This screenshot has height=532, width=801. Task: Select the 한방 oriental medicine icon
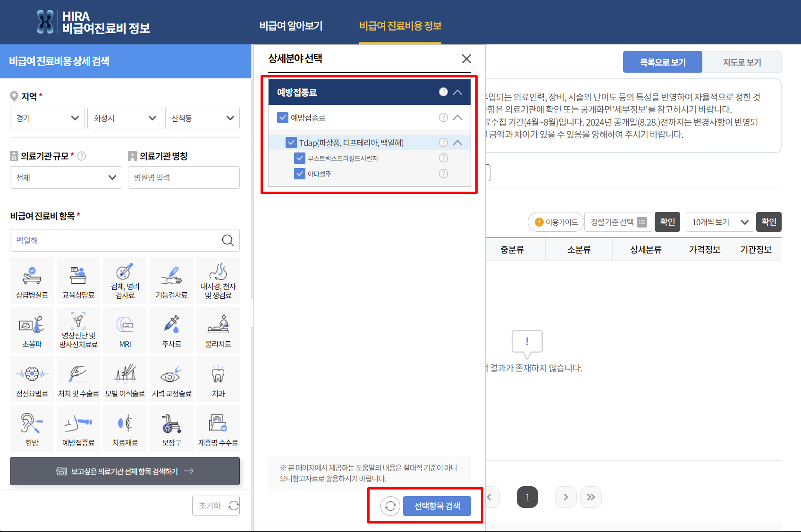pyautogui.click(x=31, y=427)
